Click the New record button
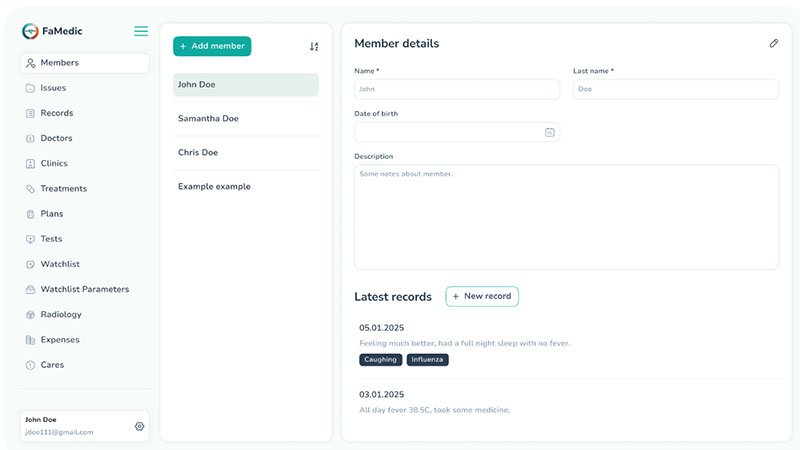The width and height of the screenshot is (800, 450). (481, 297)
